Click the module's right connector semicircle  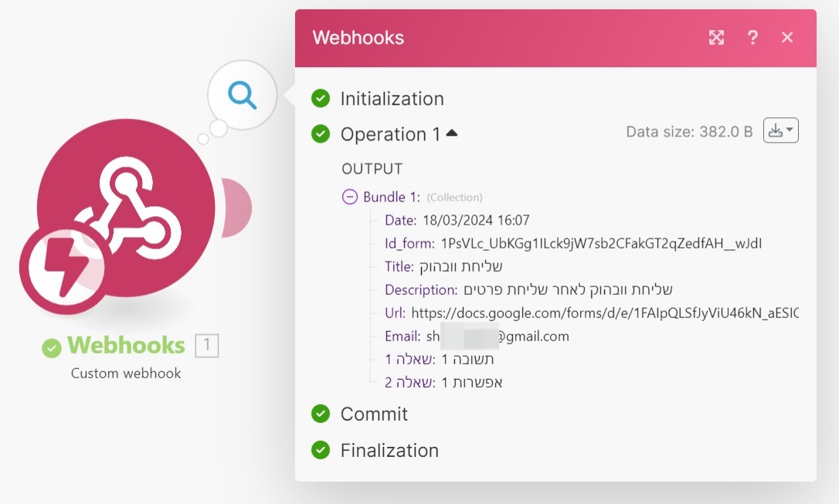pyautogui.click(x=236, y=208)
